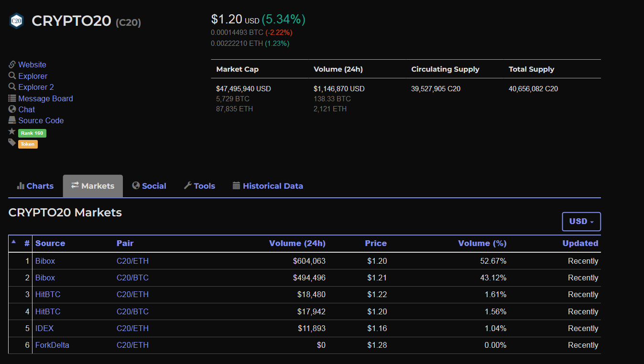This screenshot has width=644, height=364.
Task: Open C20/ETH pair in Bibox row 1
Action: [132, 261]
